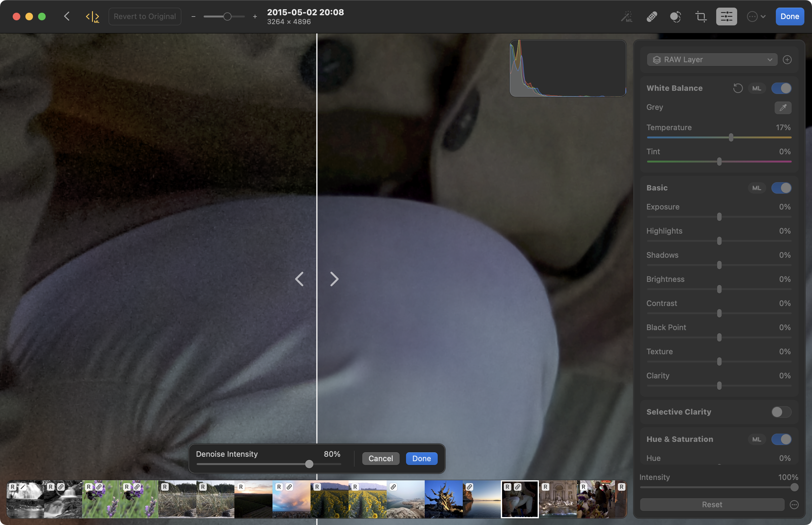Click the overall Intensity slider handle
This screenshot has height=525, width=812.
(794, 487)
